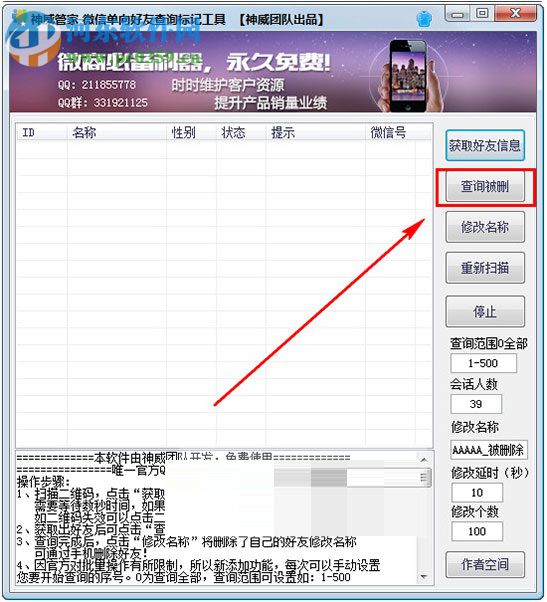Focus the 查询范围 field showing 1-500
547x602 pixels.
483,363
